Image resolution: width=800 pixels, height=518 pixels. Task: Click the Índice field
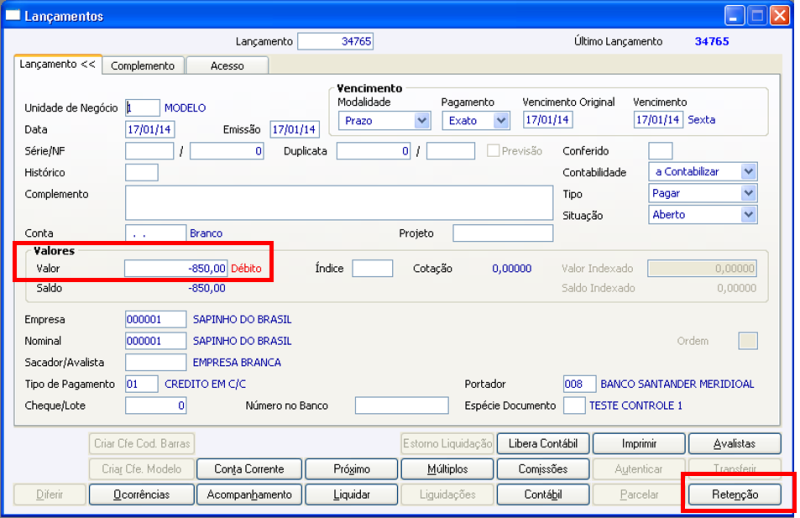click(x=372, y=268)
